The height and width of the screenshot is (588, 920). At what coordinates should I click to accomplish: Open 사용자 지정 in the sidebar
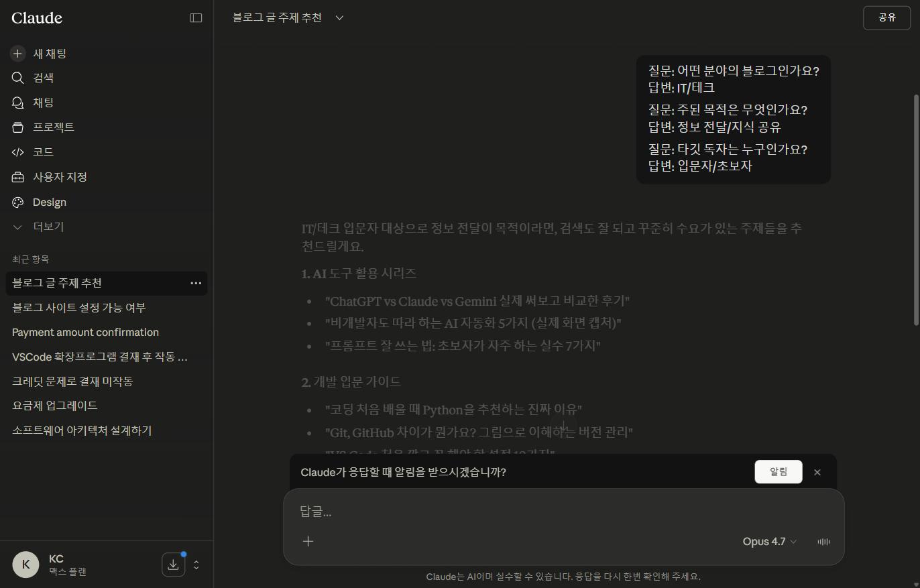click(x=107, y=177)
